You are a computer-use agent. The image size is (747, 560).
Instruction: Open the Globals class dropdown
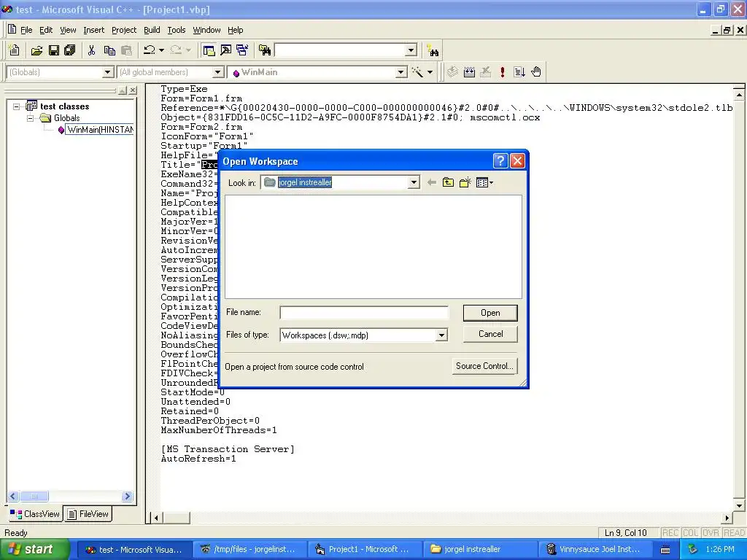point(108,72)
